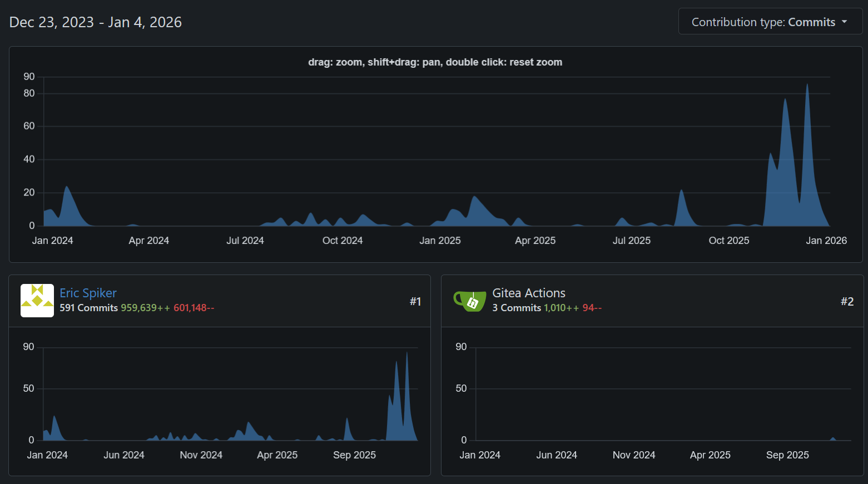868x484 pixels.
Task: Open the Contribution type dropdown
Action: (x=770, y=22)
